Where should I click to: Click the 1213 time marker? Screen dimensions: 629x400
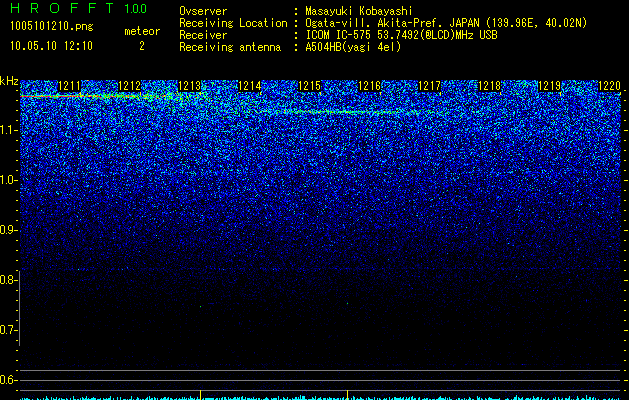click(189, 86)
